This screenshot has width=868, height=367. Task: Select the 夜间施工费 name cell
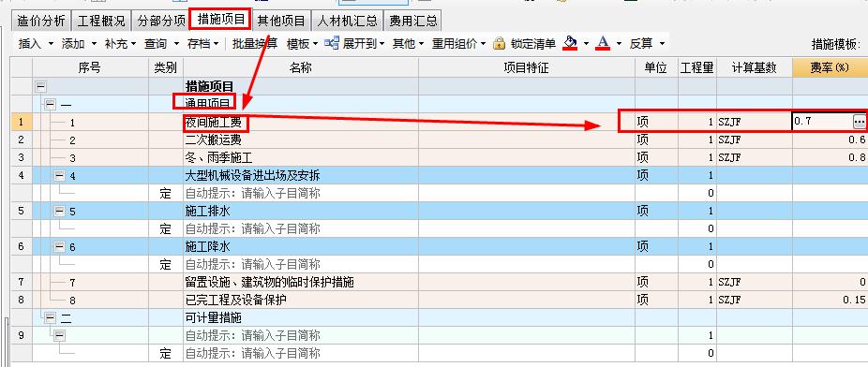[301, 122]
